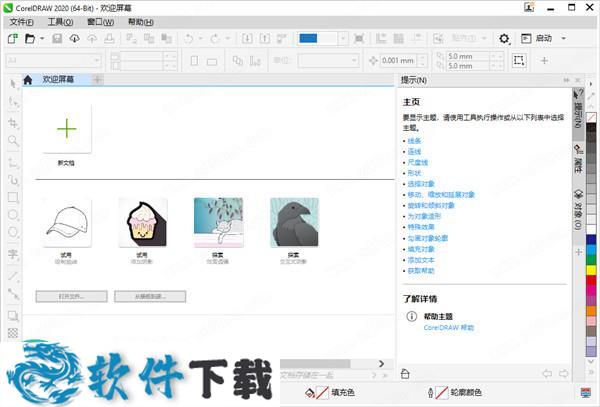Open the CorelDRAW 帮助 link

pos(449,328)
